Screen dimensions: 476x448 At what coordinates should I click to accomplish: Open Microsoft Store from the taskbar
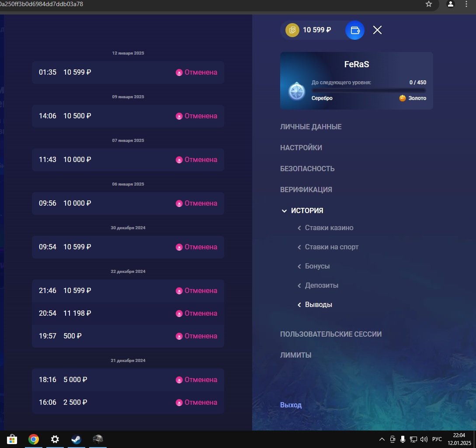(12, 439)
